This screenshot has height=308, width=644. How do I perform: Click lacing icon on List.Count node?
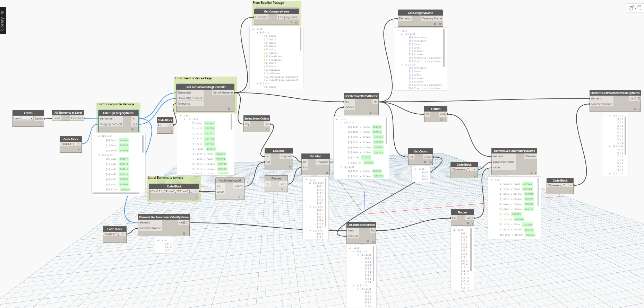pyautogui.click(x=430, y=162)
